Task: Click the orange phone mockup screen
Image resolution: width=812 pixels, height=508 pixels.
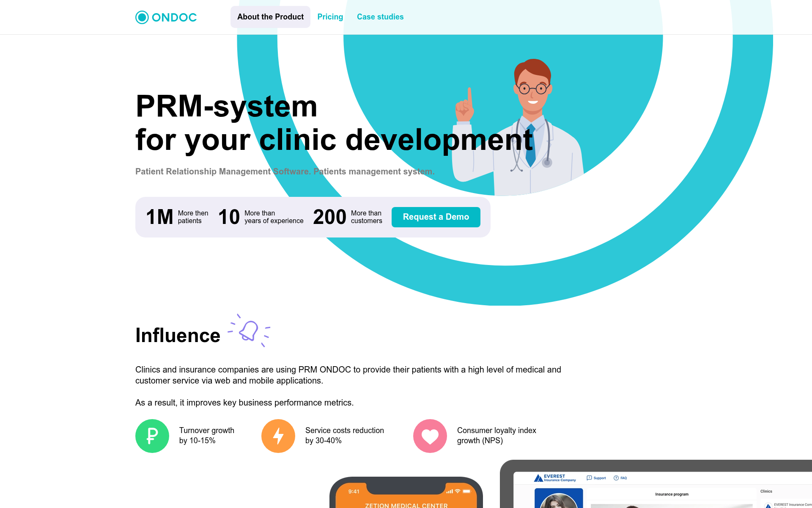Action: coord(406,495)
